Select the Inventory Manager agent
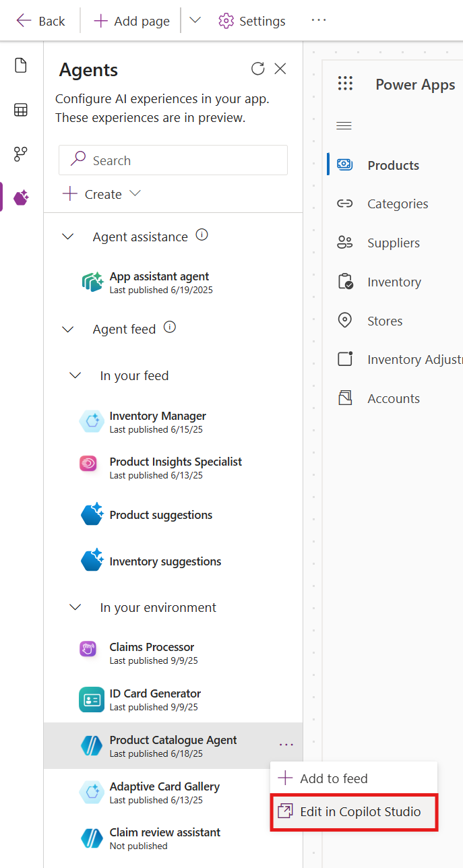The image size is (463, 868). click(x=158, y=421)
